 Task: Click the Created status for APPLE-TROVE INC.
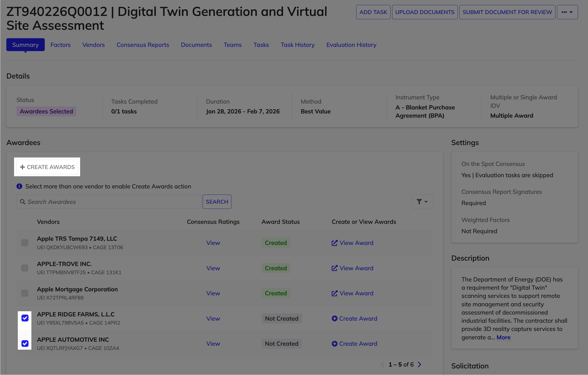point(276,268)
